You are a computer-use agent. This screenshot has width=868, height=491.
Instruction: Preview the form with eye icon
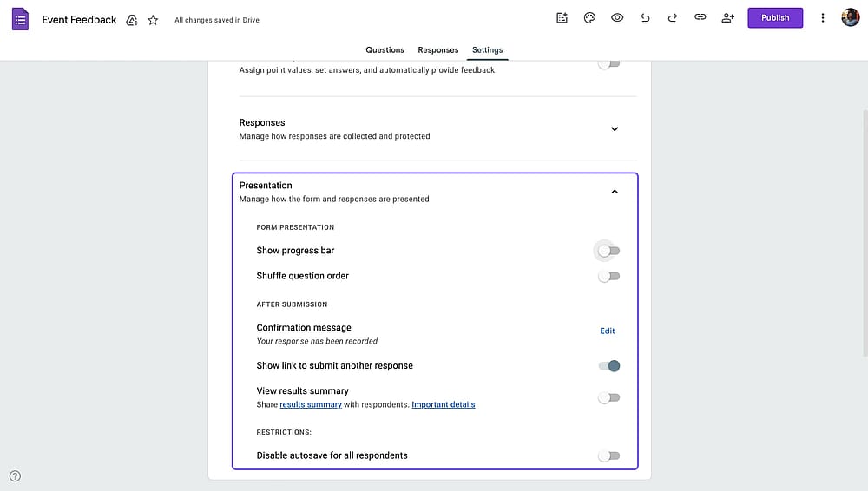[x=617, y=17]
